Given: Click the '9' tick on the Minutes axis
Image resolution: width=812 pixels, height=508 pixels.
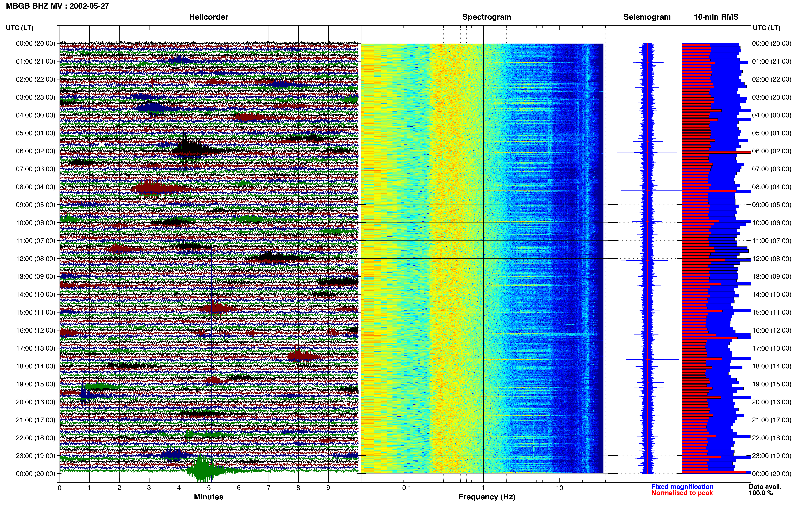Looking at the screenshot, I should [x=328, y=487].
